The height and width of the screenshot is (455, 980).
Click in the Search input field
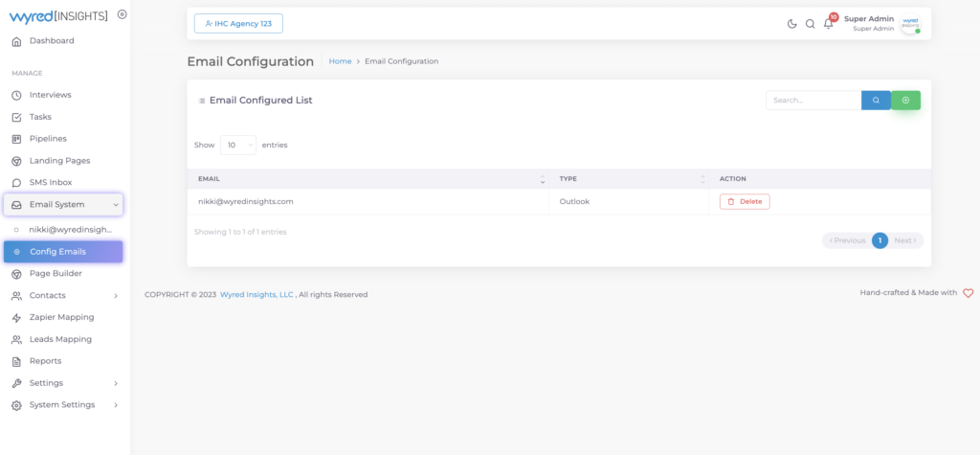coord(813,101)
